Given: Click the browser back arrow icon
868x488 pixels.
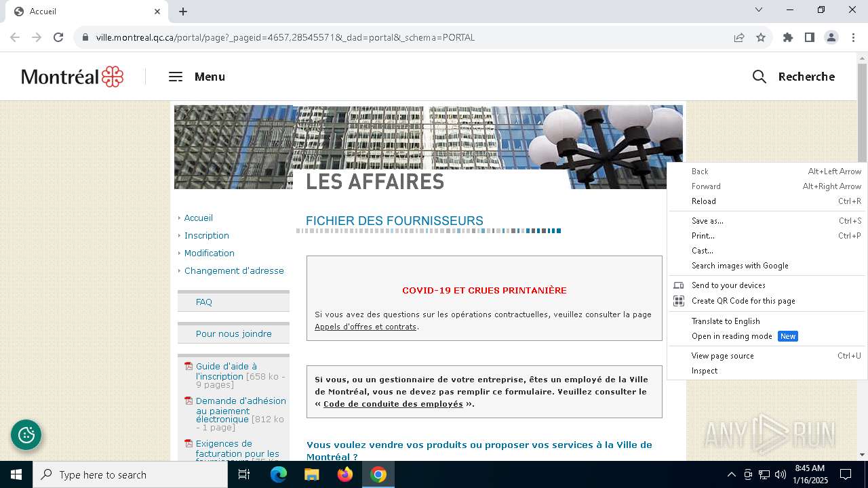Looking at the screenshot, I should pyautogui.click(x=15, y=37).
